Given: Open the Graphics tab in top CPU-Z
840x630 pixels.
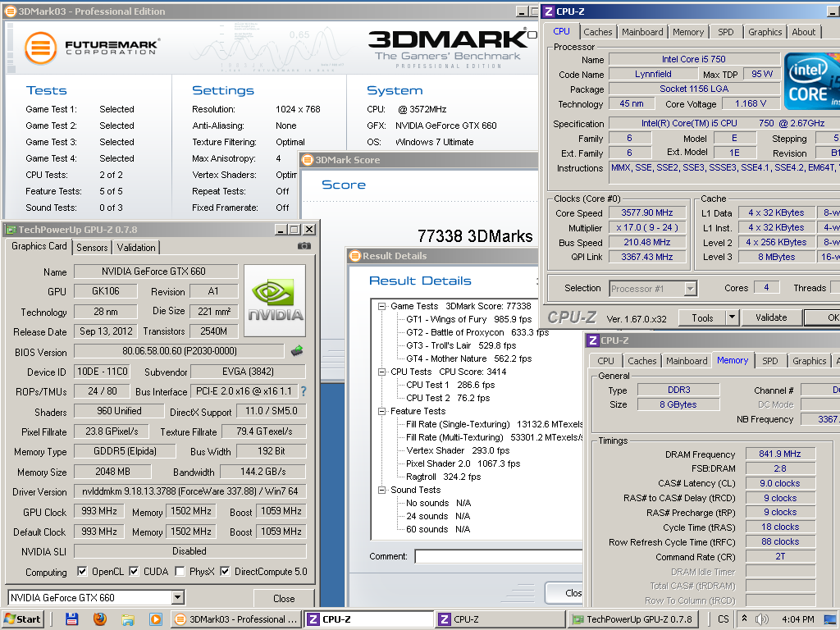Looking at the screenshot, I should coord(765,32).
